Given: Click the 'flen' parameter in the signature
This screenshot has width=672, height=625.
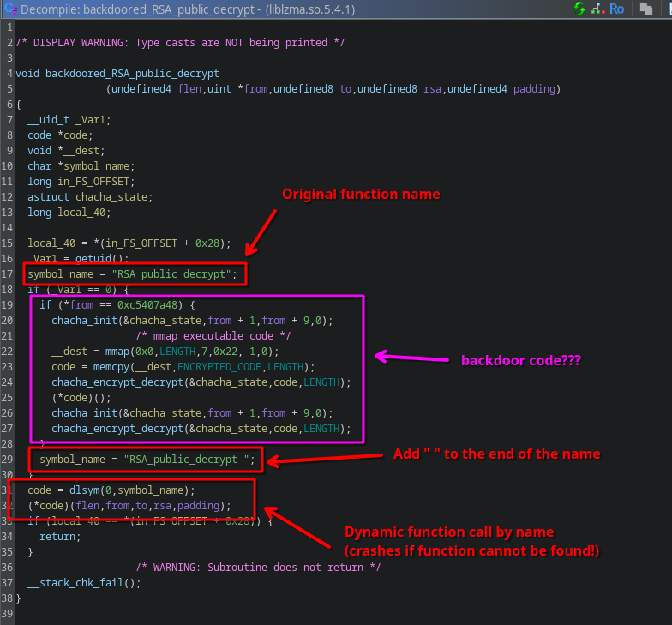Looking at the screenshot, I should click(x=189, y=89).
